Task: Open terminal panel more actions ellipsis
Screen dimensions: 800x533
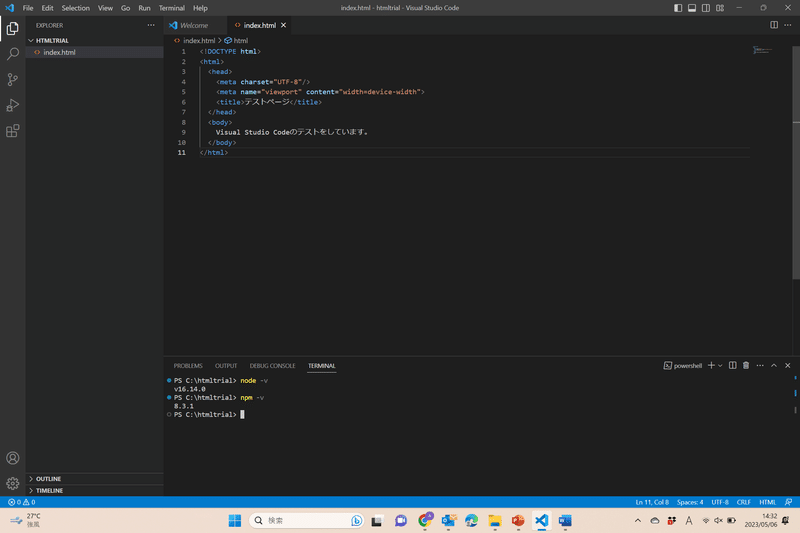Action: 760,365
